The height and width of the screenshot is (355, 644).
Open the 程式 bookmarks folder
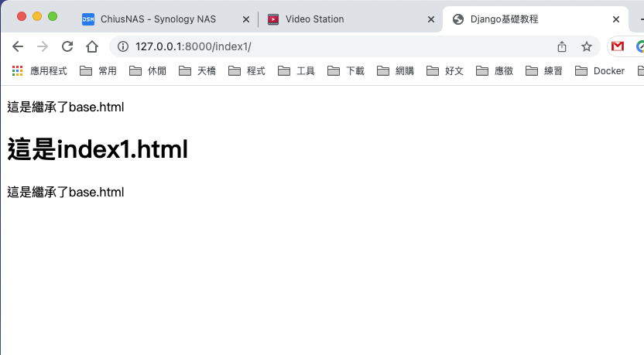tap(247, 71)
